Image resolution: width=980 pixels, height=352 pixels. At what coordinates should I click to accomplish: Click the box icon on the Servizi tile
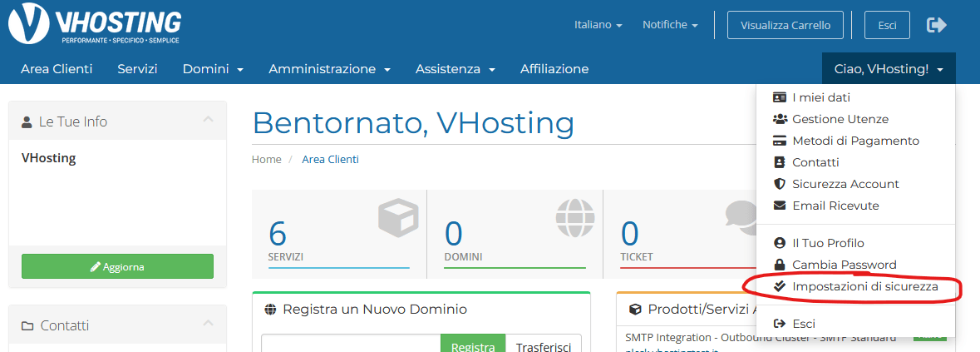(397, 216)
